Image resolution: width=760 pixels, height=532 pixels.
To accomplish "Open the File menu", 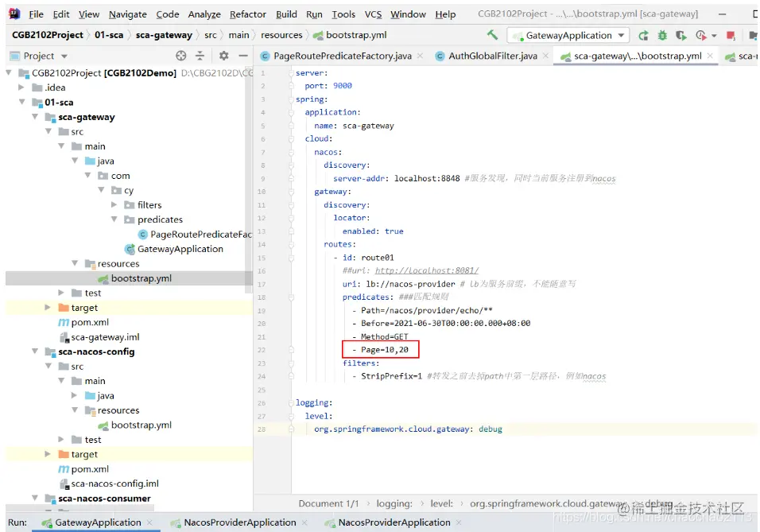I will click(x=36, y=14).
